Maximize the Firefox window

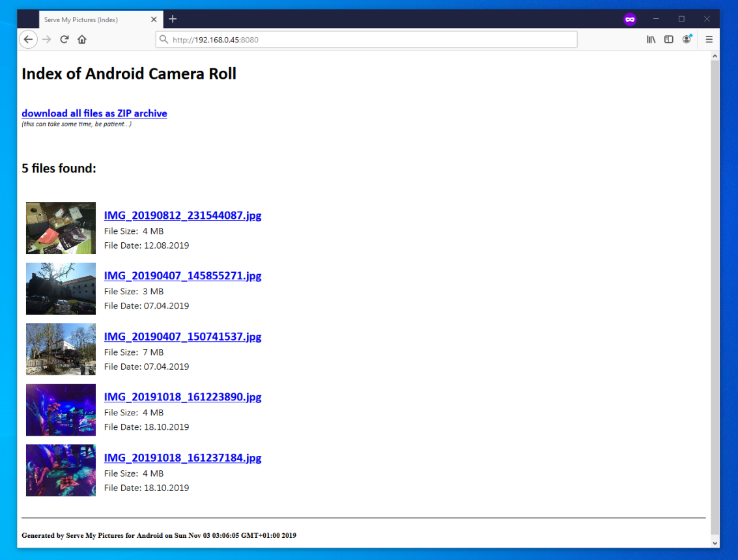pos(681,20)
